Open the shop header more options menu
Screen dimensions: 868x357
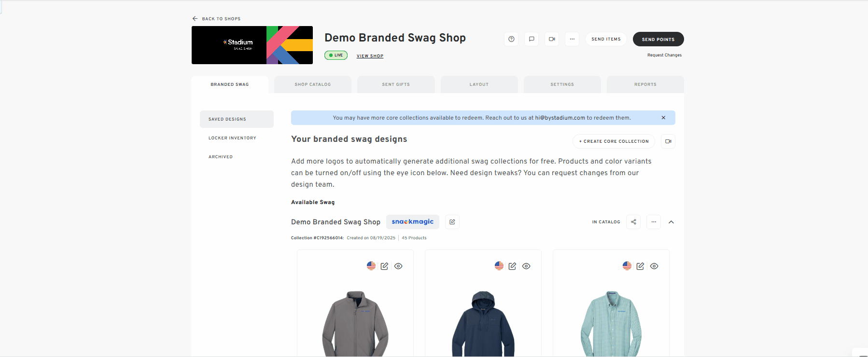point(572,39)
